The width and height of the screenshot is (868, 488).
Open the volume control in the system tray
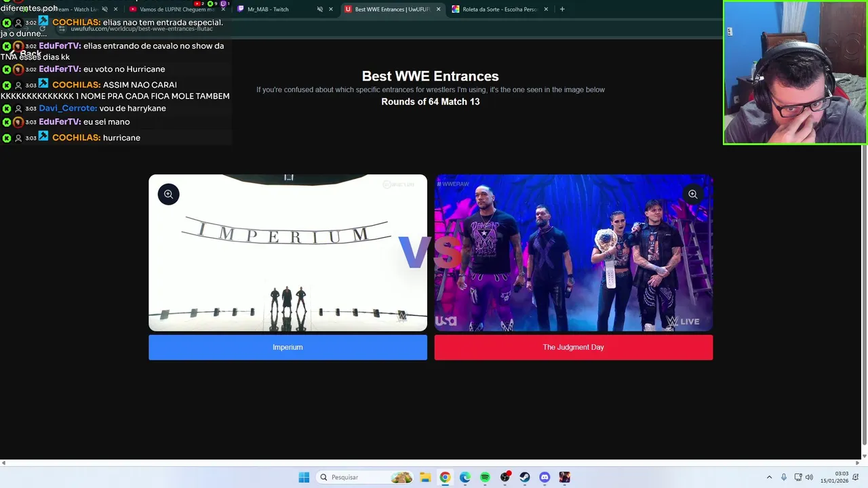pos(809,477)
